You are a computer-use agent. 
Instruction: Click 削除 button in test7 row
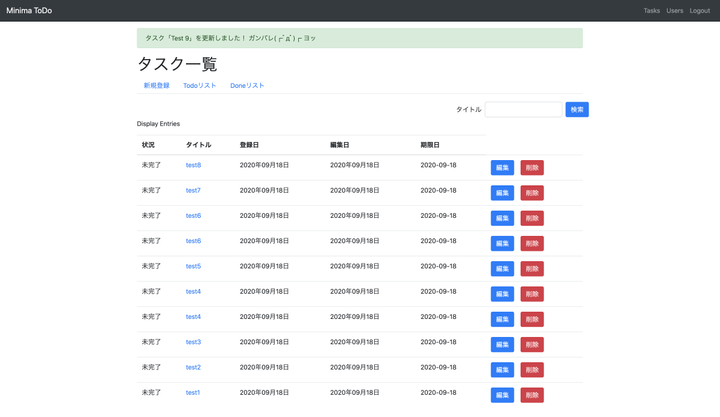532,193
